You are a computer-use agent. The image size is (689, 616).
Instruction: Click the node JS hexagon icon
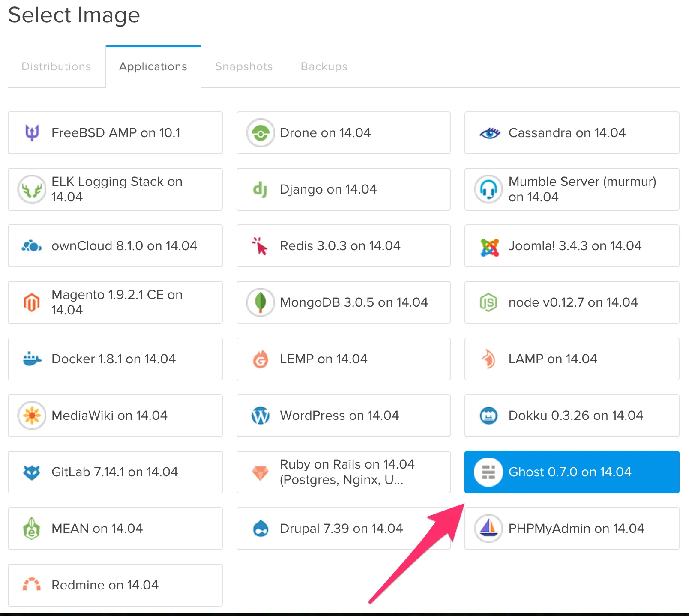coord(488,302)
